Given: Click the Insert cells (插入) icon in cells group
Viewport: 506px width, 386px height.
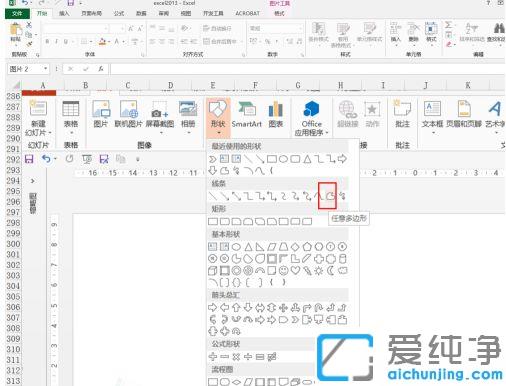Looking at the screenshot, I should (395, 29).
